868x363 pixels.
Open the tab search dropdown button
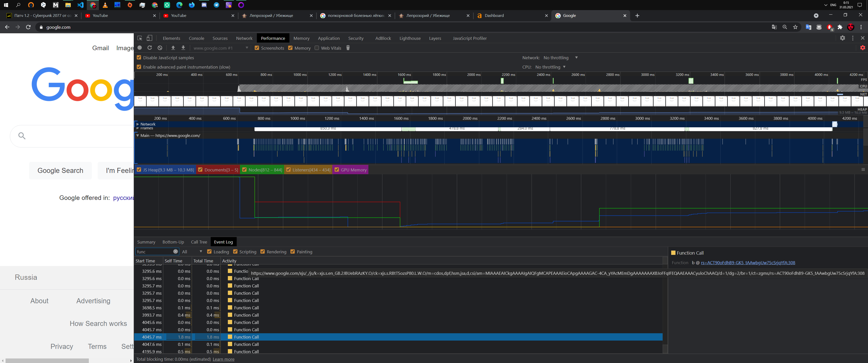(816, 15)
